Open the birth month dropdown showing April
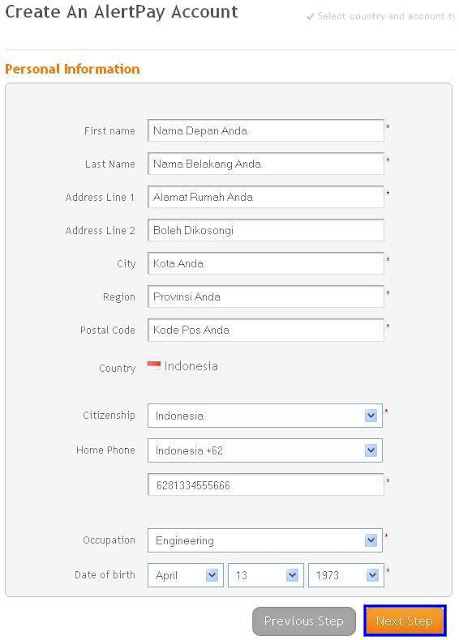The height and width of the screenshot is (640, 459). 185,575
